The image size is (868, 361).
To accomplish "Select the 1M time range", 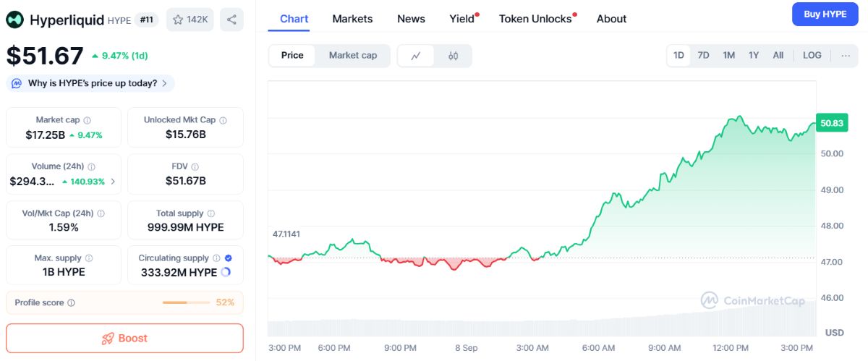I will tap(729, 56).
